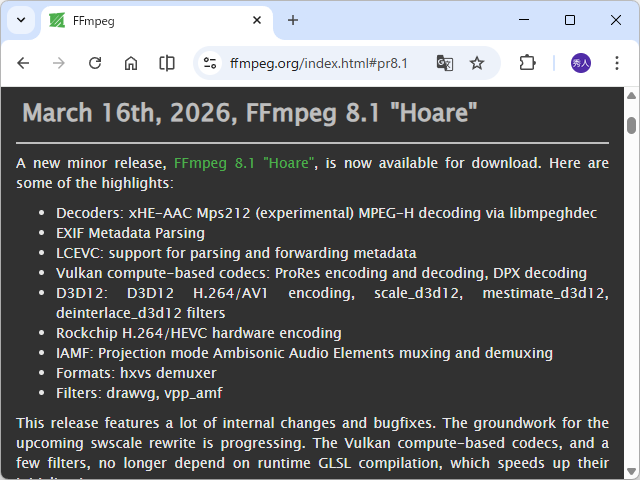Screen dimensions: 640x480
Task: Click the scrollbar down arrow
Action: pos(631,471)
